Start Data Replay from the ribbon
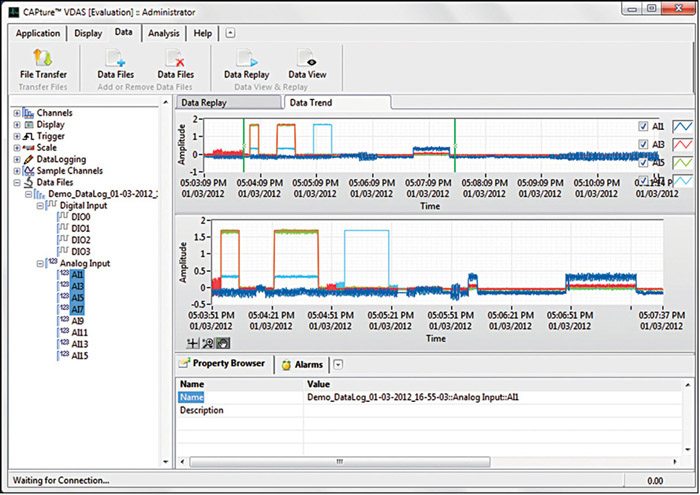 coord(246,58)
